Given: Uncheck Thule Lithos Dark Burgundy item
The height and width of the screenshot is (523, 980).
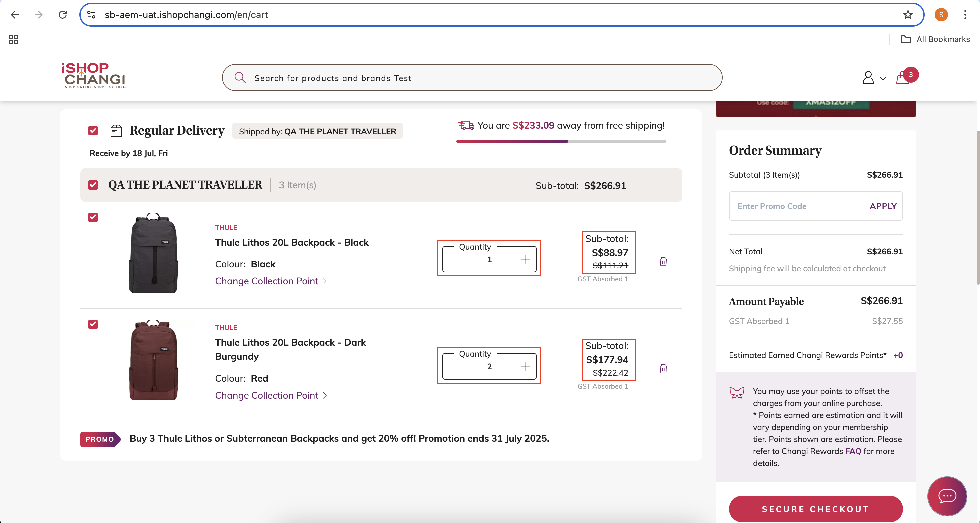Looking at the screenshot, I should (x=93, y=324).
